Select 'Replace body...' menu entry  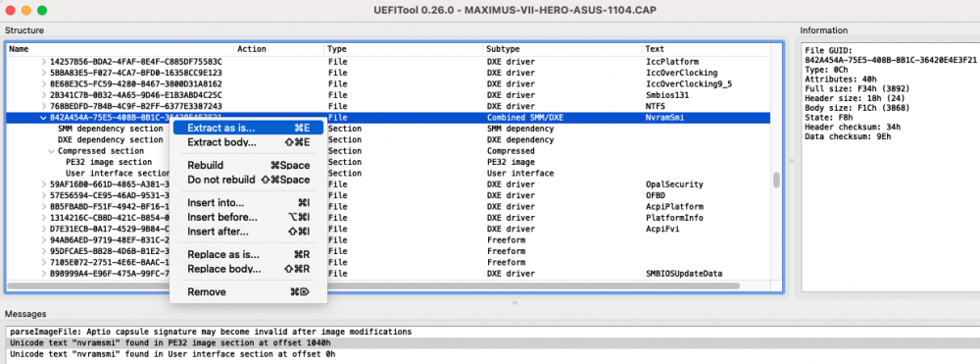(248, 269)
